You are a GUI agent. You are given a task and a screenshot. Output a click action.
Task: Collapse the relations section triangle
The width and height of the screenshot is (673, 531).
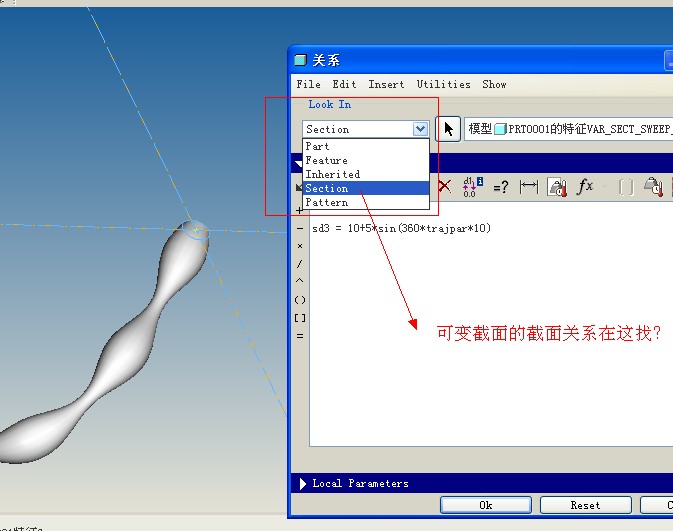[299, 164]
